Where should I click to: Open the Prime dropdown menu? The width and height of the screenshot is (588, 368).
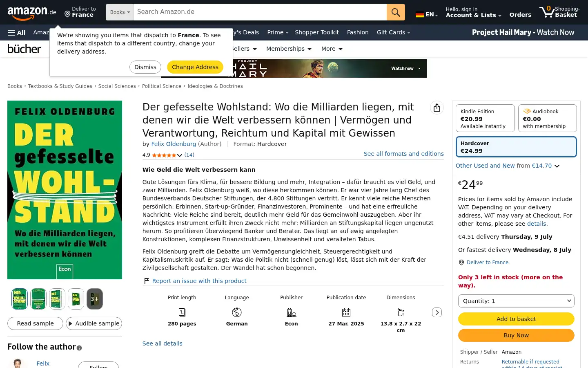(x=278, y=32)
